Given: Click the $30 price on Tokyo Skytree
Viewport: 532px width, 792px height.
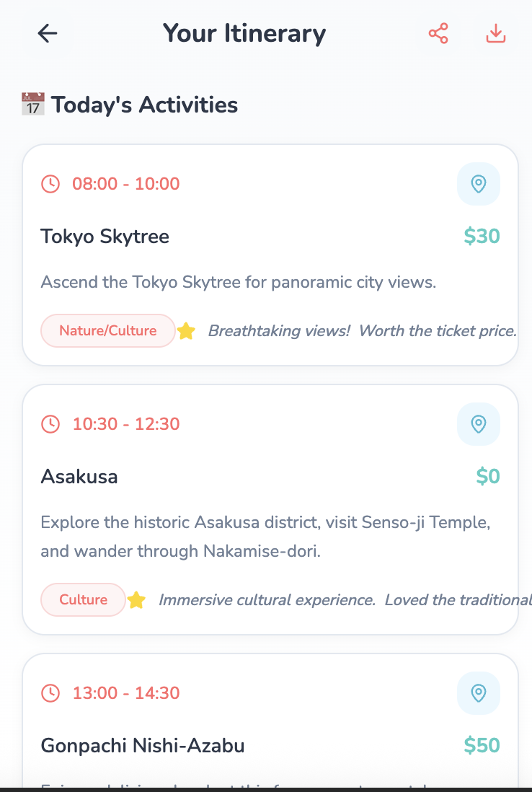Looking at the screenshot, I should pos(482,236).
